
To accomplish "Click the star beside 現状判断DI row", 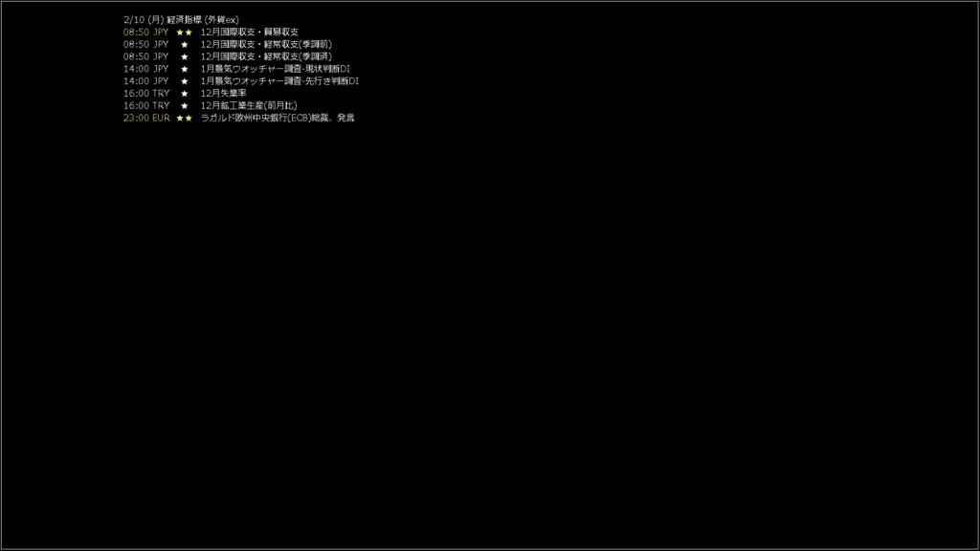I will pyautogui.click(x=185, y=69).
